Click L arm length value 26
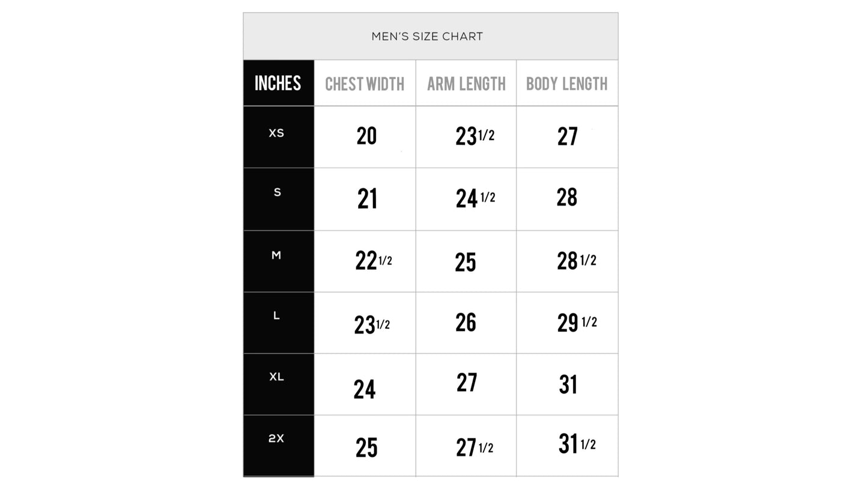 tap(466, 322)
